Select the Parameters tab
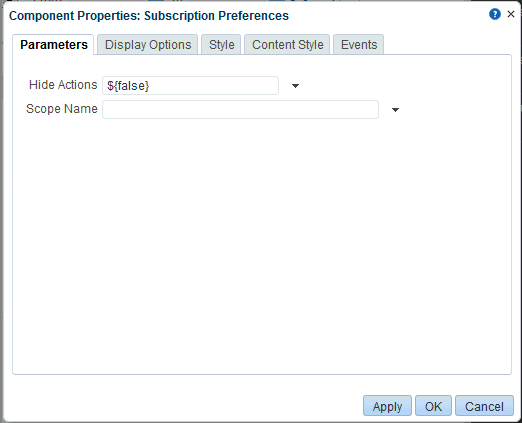The width and height of the screenshot is (522, 423). [x=54, y=45]
